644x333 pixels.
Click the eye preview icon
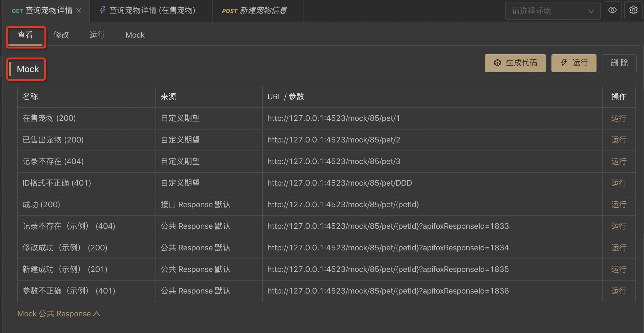(612, 10)
